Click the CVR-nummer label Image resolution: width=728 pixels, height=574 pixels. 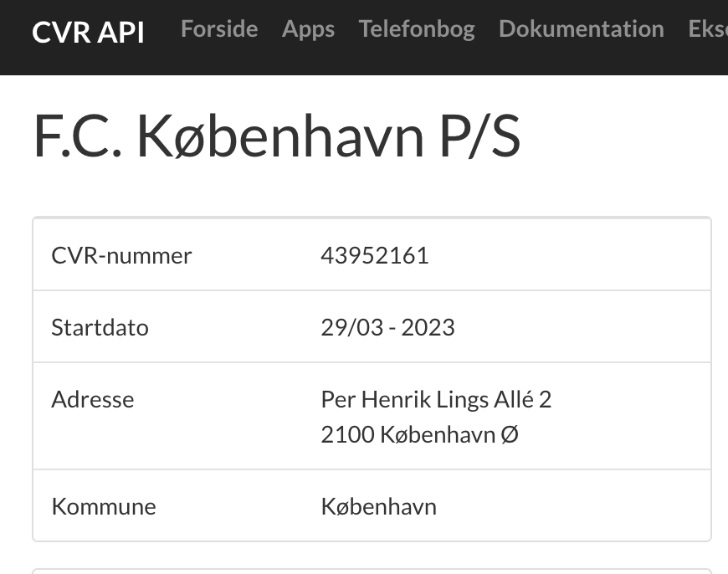[121, 255]
